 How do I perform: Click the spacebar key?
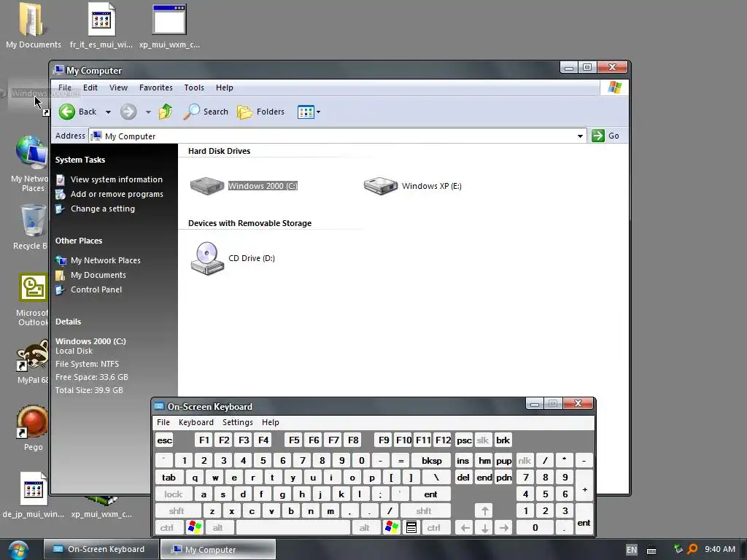click(293, 528)
